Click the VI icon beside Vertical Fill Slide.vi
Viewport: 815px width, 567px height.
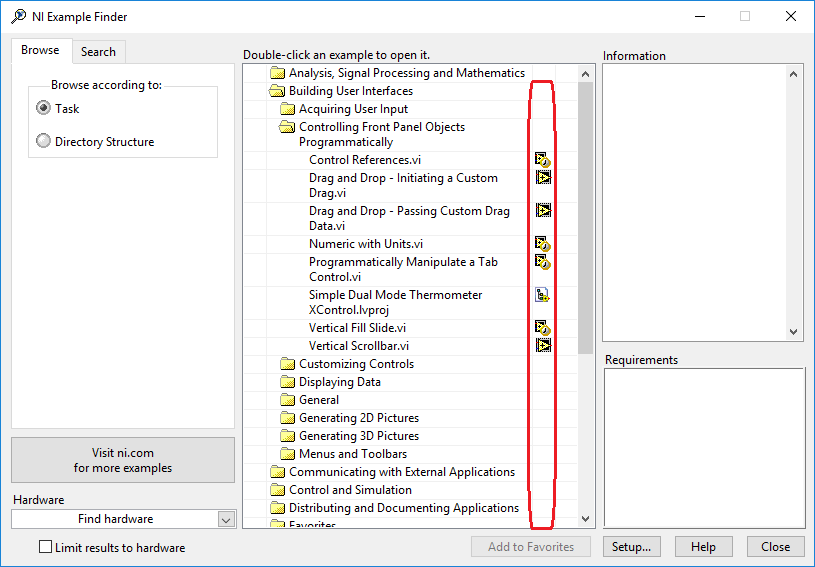(543, 328)
